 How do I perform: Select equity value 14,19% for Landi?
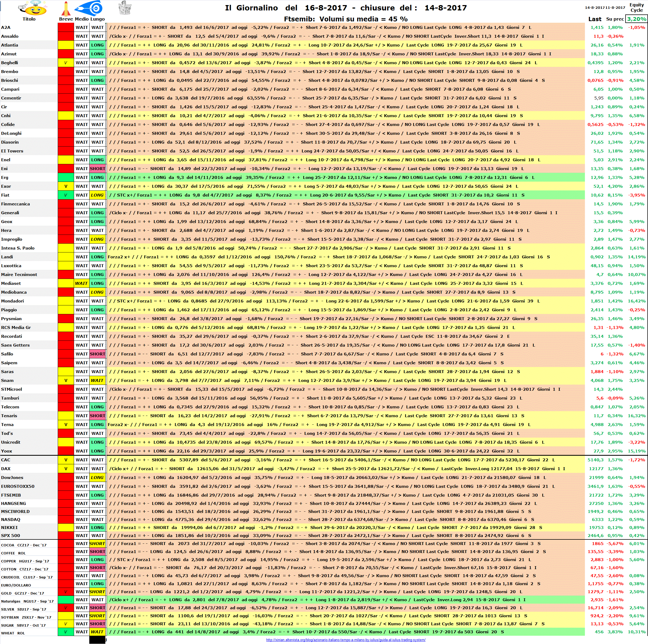tap(637, 257)
